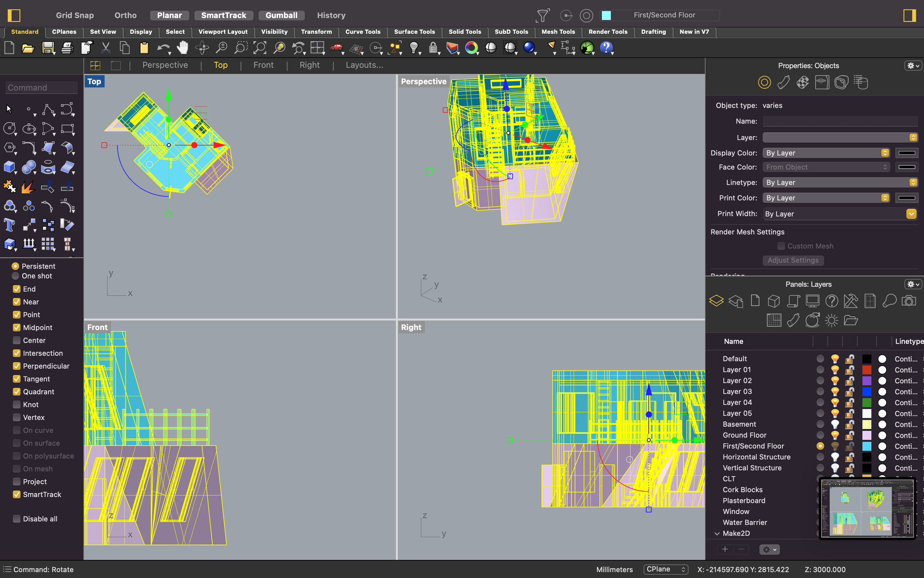Open the Surface Tools menu

click(414, 31)
